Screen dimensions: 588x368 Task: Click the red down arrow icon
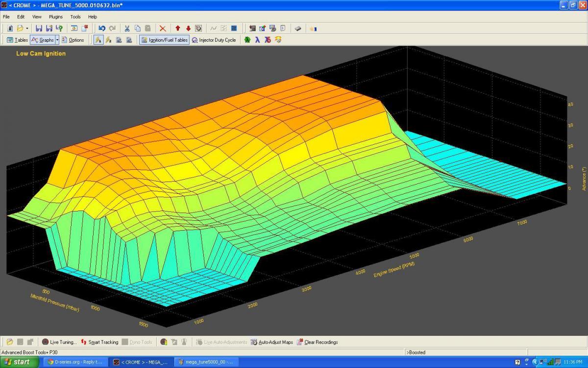tap(188, 28)
